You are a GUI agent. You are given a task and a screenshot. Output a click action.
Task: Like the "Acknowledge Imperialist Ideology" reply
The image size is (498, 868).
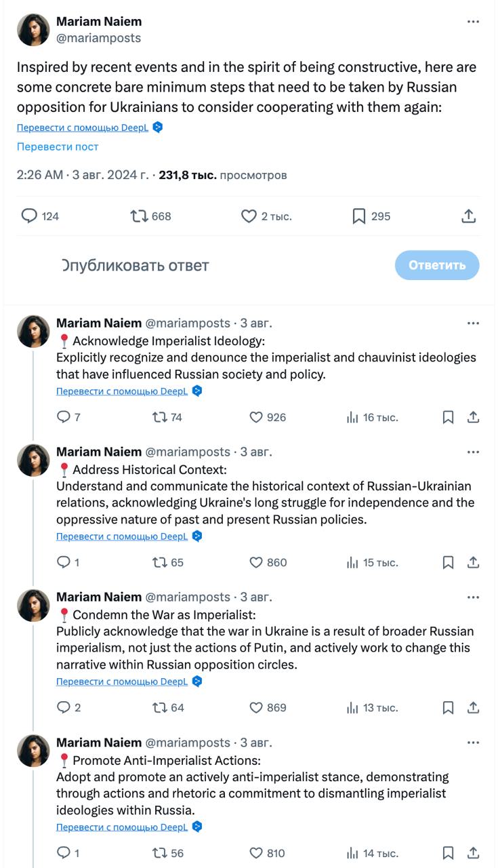[256, 417]
